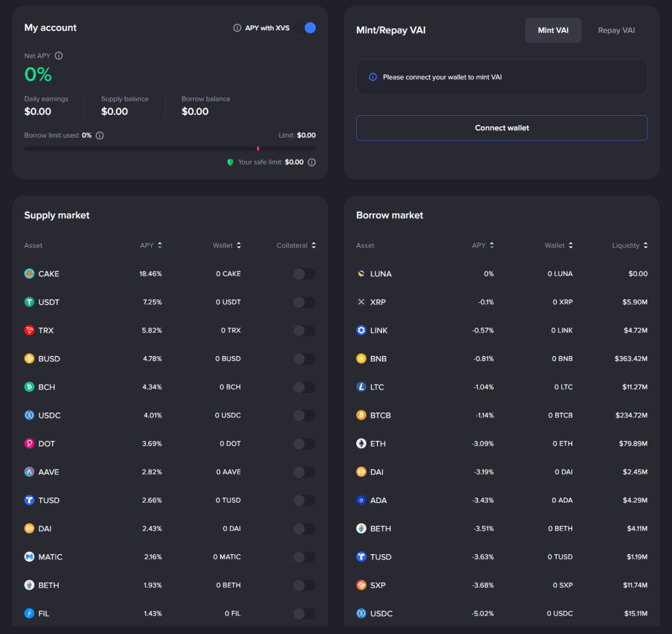
Task: Enable collateral toggle for AAVE
Action: 305,472
